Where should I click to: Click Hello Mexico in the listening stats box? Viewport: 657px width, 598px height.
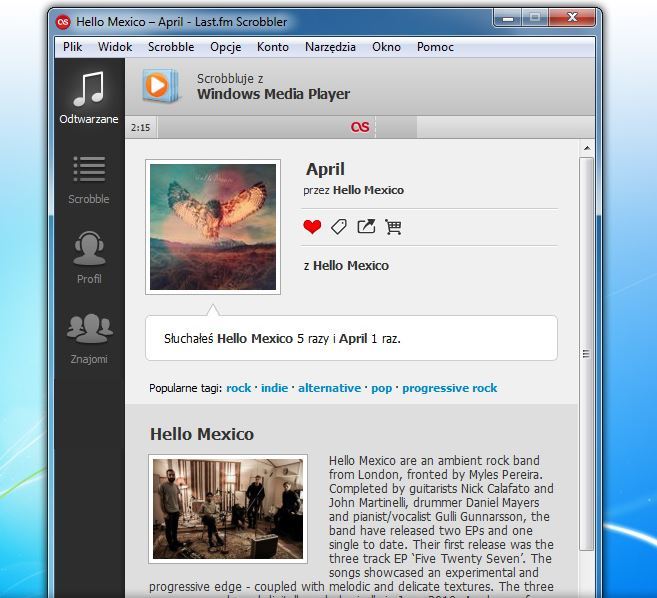[x=255, y=339]
